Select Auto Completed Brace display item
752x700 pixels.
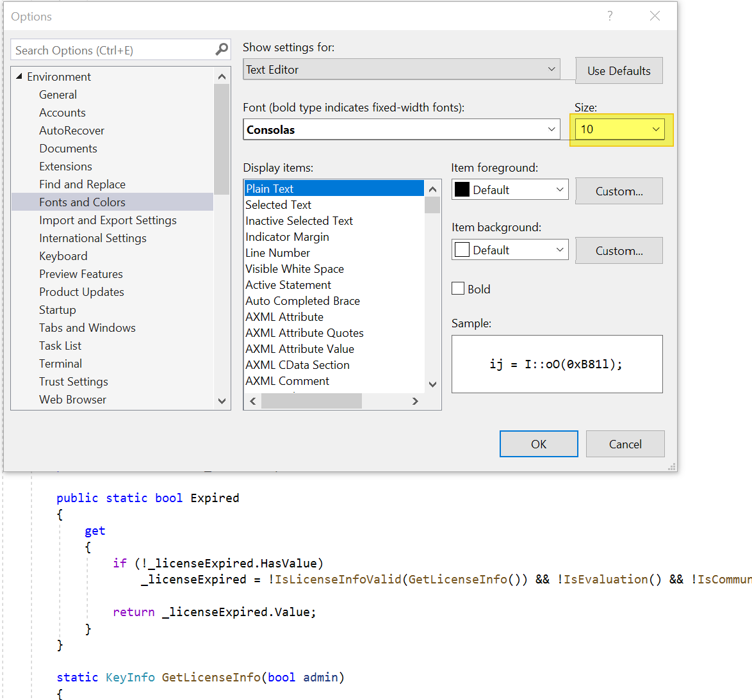tap(302, 300)
